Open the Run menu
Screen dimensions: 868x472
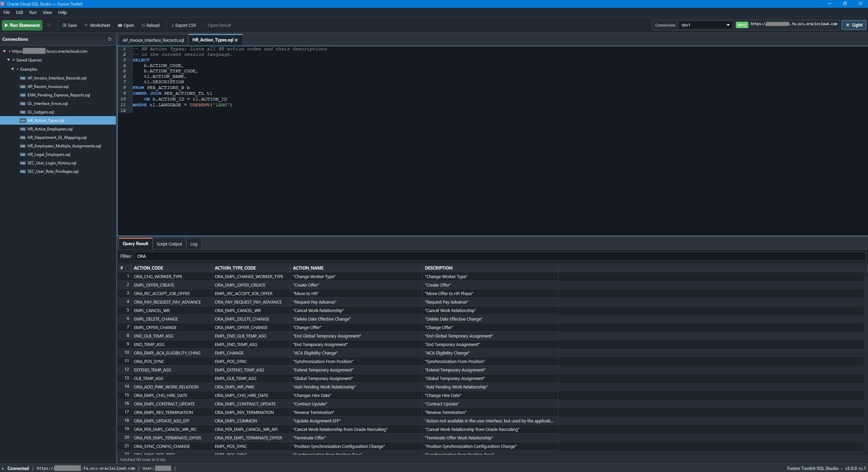(x=33, y=12)
